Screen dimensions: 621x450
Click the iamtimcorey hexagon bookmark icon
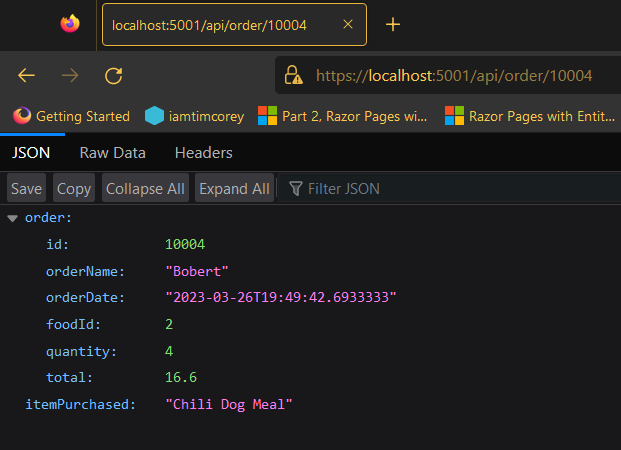[154, 116]
